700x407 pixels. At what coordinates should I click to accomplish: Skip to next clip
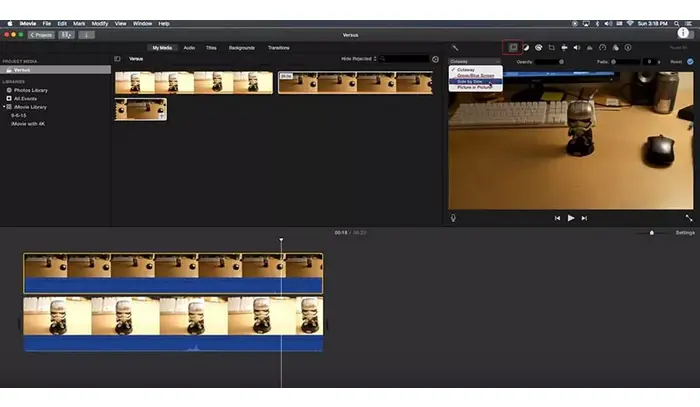pyautogui.click(x=584, y=218)
